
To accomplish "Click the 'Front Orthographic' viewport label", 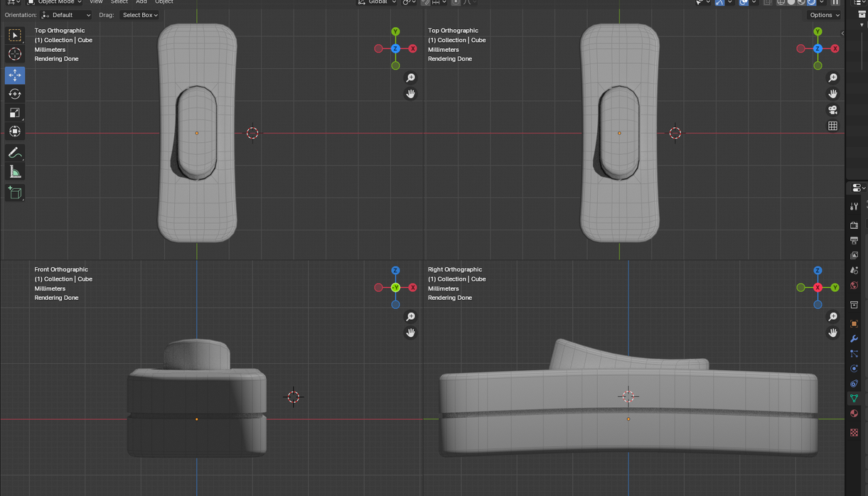I will pos(61,269).
